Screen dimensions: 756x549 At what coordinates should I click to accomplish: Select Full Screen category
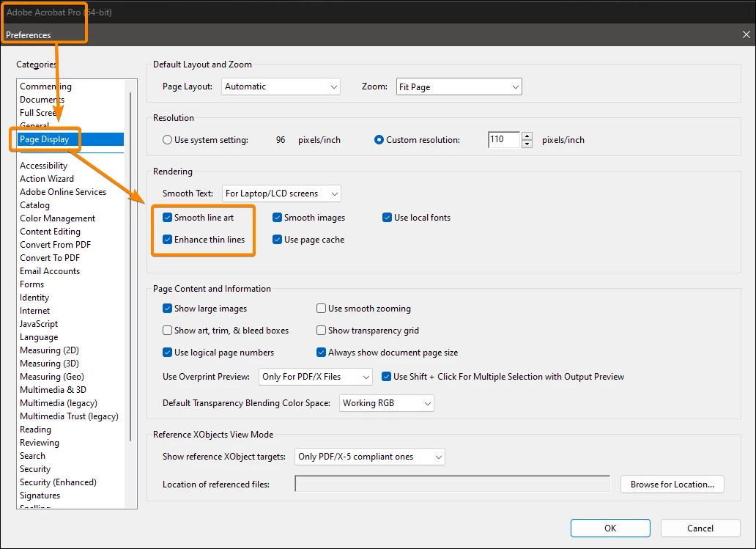click(x=38, y=112)
